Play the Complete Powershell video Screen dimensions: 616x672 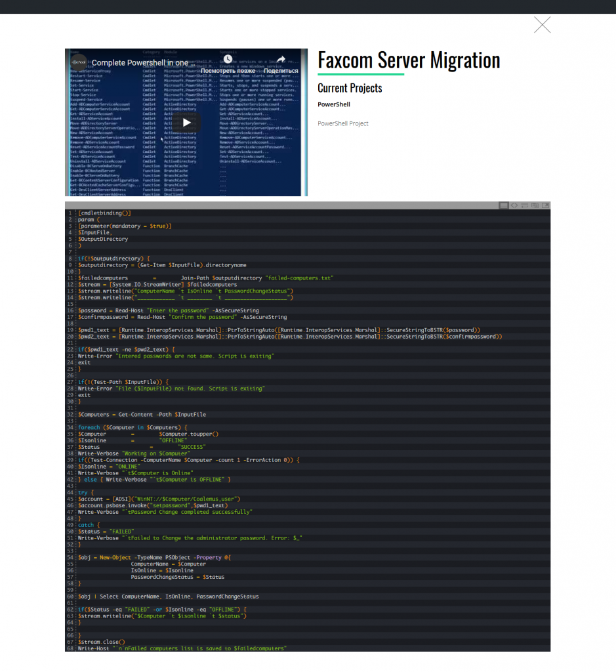(186, 123)
